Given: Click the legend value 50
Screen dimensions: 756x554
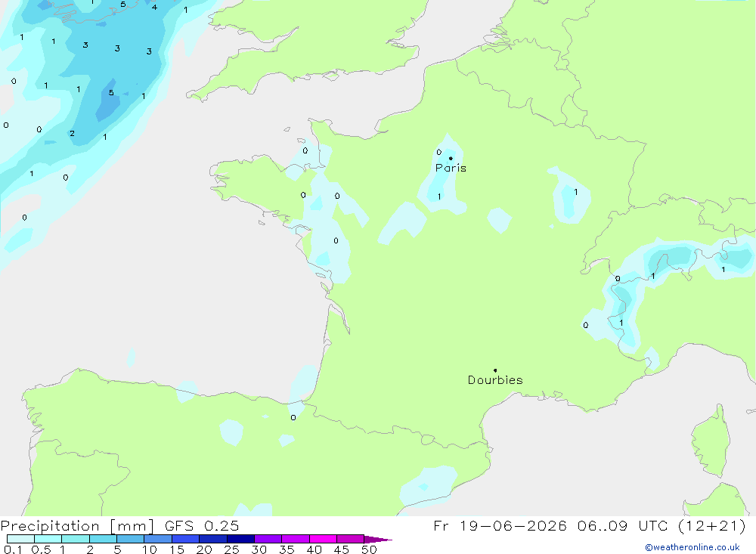Looking at the screenshot, I should click(369, 549).
